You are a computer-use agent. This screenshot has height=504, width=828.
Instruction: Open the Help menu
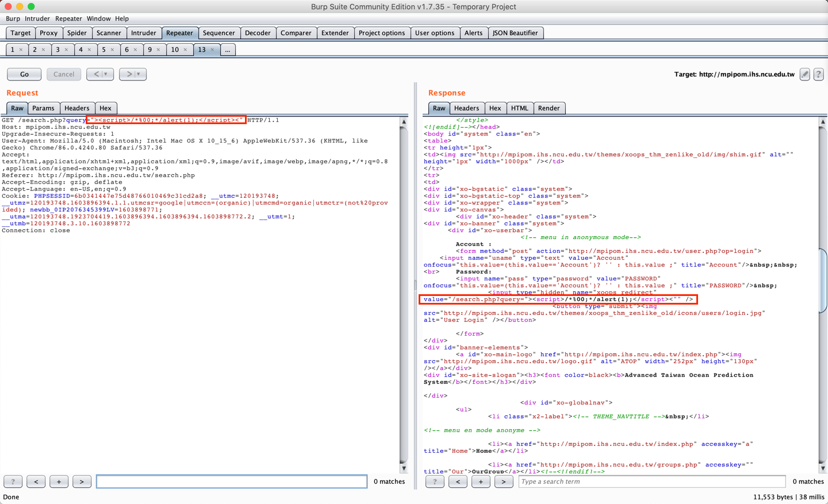[122, 18]
